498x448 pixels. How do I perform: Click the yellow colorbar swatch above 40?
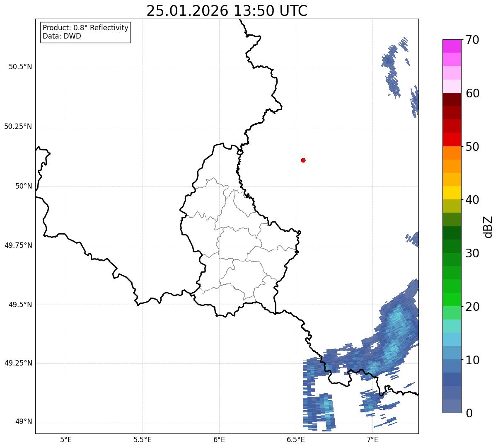452,193
